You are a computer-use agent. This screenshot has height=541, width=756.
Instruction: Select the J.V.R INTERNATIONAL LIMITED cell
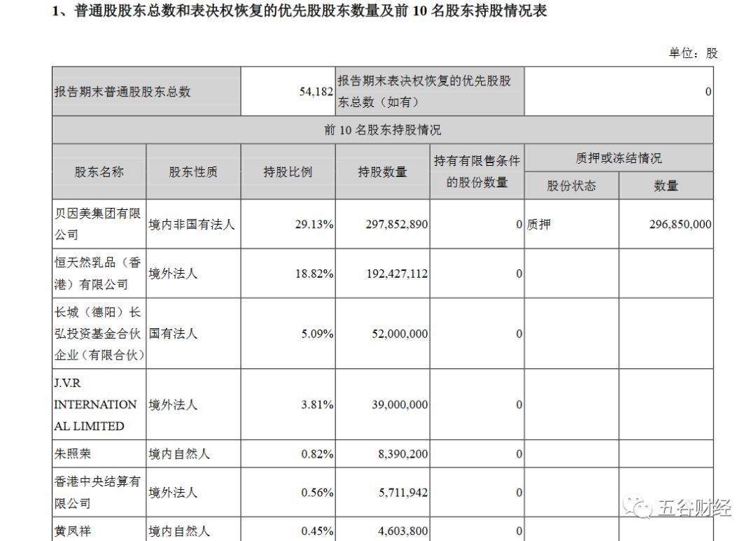tap(99, 405)
